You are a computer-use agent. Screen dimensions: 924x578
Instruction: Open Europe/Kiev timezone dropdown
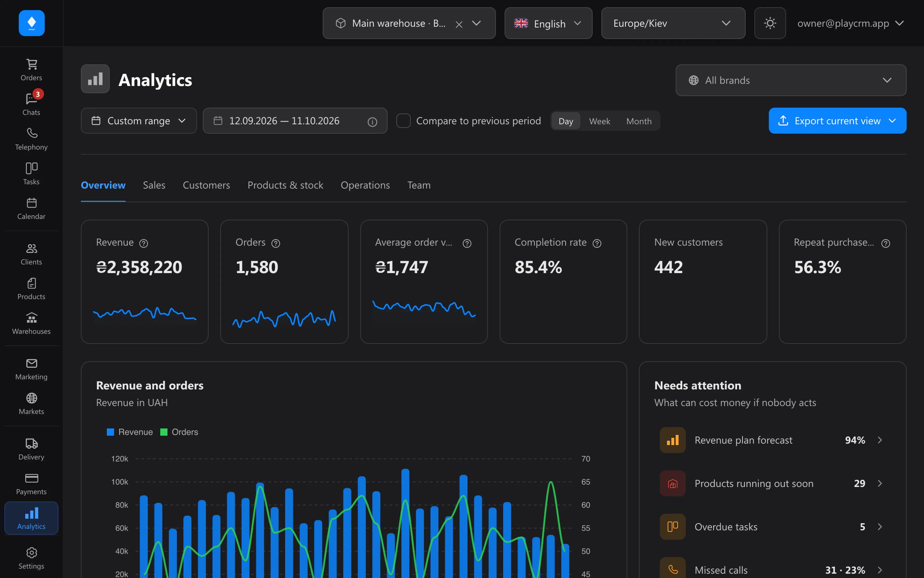pyautogui.click(x=673, y=23)
